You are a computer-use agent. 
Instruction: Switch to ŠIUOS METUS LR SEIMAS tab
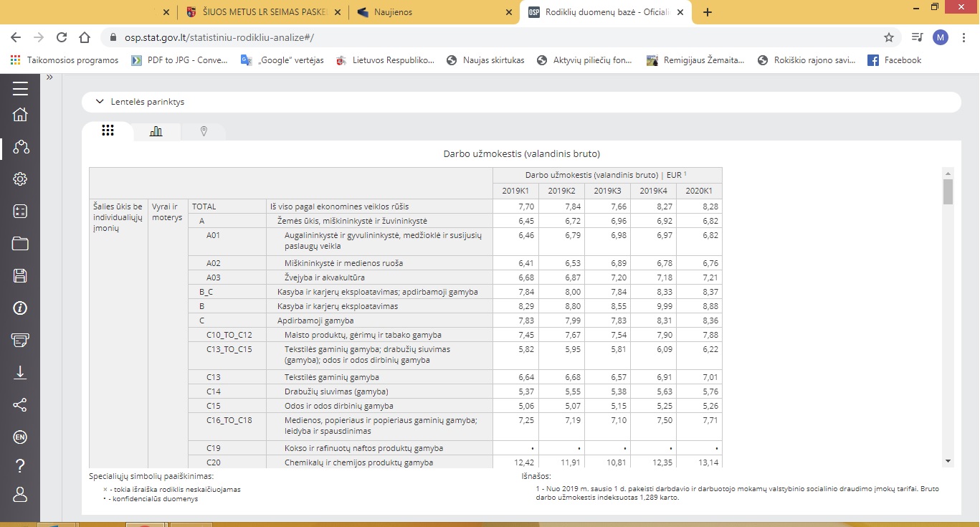[x=263, y=12]
